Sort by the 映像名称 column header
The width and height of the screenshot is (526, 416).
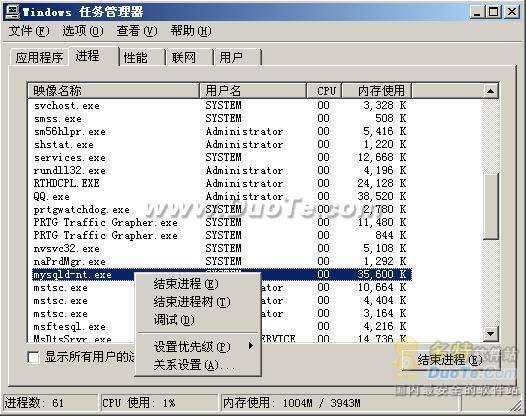(x=114, y=91)
